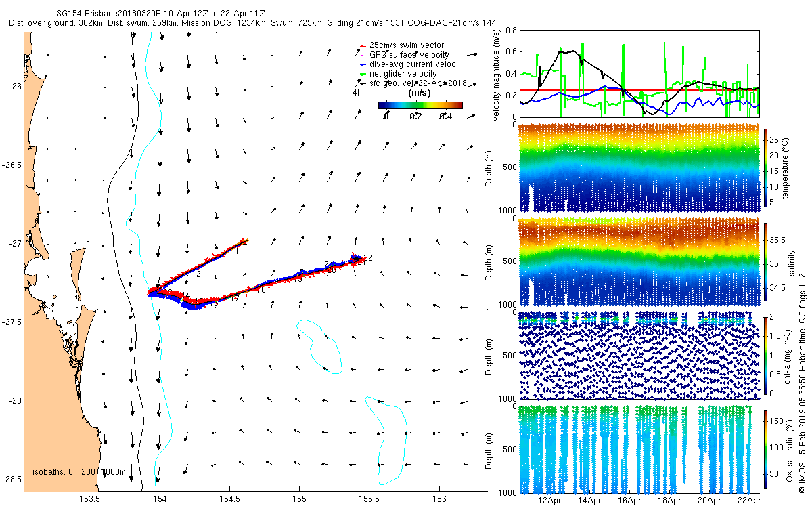Click the '150' oxygen colorbar tick

click(x=777, y=422)
